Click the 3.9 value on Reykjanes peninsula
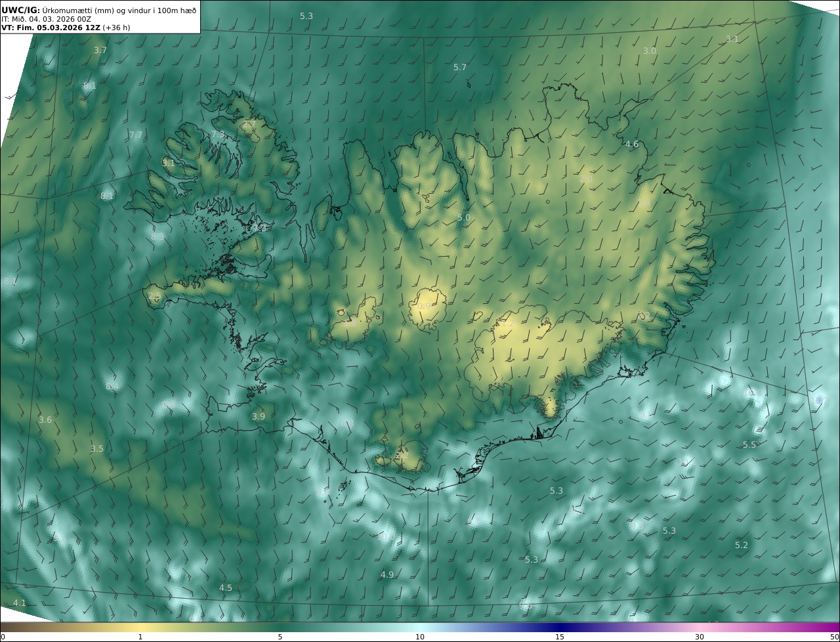Image resolution: width=840 pixels, height=642 pixels. pos(259,416)
